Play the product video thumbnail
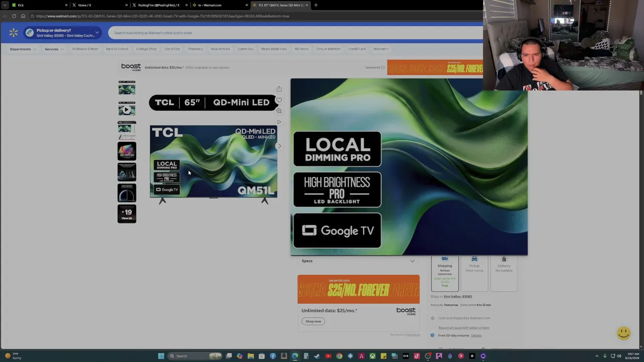This screenshot has height=362, width=644. (x=127, y=109)
